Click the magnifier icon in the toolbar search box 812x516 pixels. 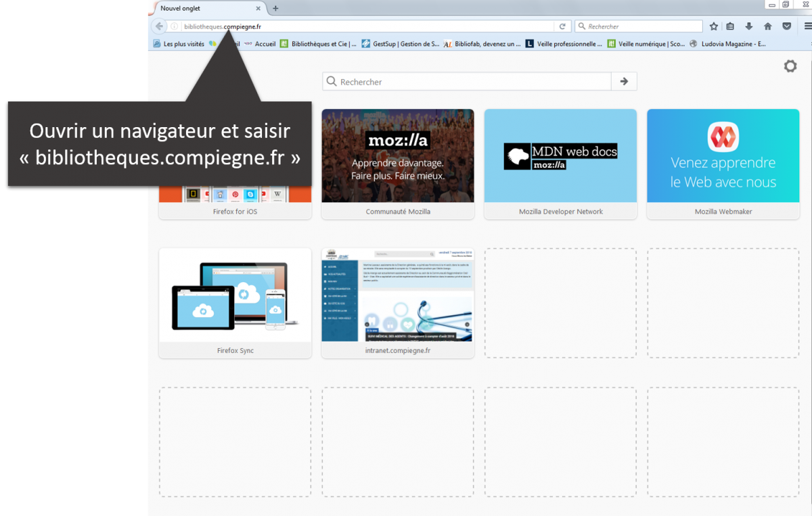pos(581,26)
